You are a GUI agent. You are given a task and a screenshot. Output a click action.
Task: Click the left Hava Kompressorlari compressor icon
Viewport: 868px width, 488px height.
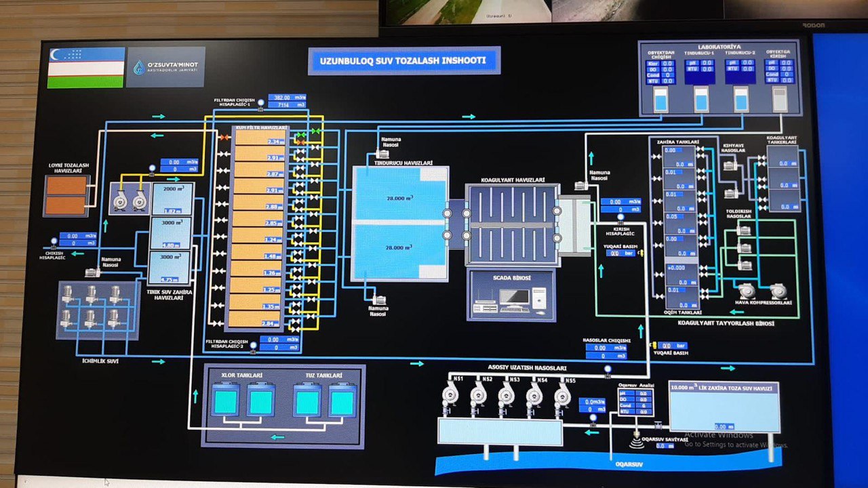click(747, 290)
